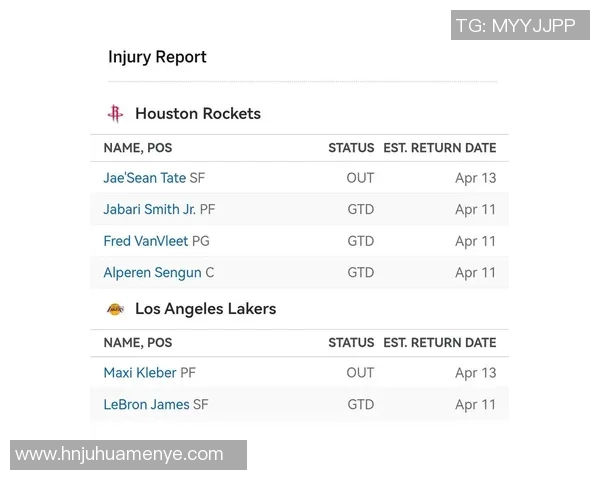Click Rockets EST. RETURN DATE header

click(439, 148)
